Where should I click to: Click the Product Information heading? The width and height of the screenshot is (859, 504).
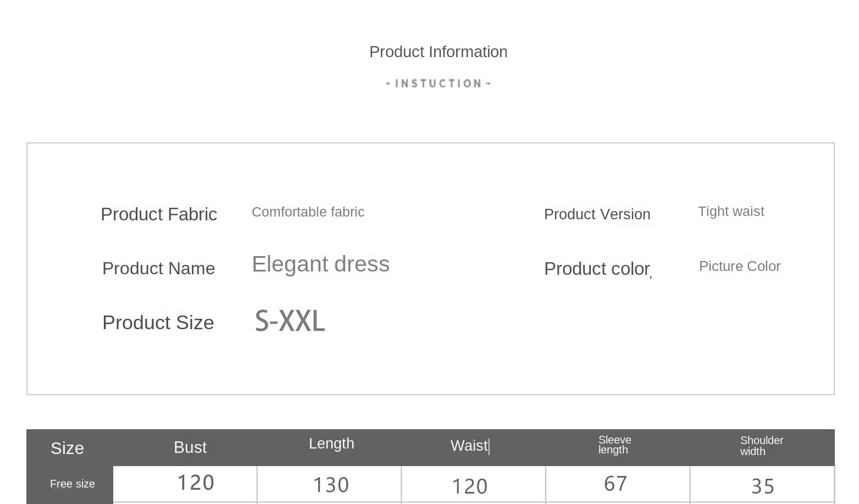pyautogui.click(x=438, y=52)
